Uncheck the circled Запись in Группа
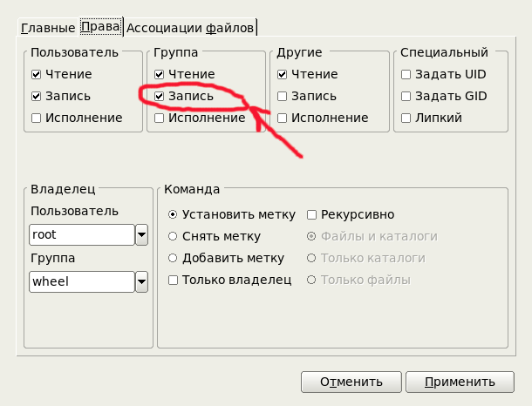This screenshot has height=406, width=532. [159, 96]
